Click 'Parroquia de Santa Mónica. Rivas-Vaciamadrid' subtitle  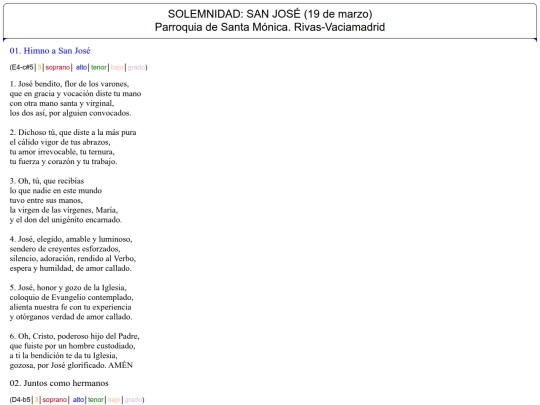pyautogui.click(x=270, y=27)
